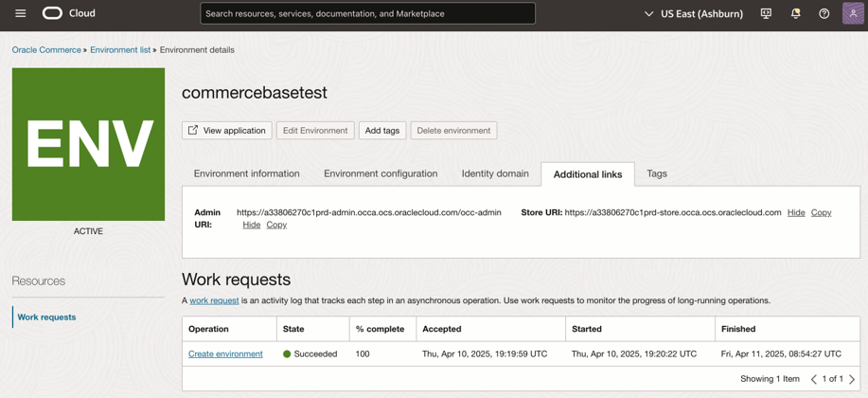Viewport: 868px width, 398px height.
Task: Open the Create environment work request
Action: coord(225,353)
